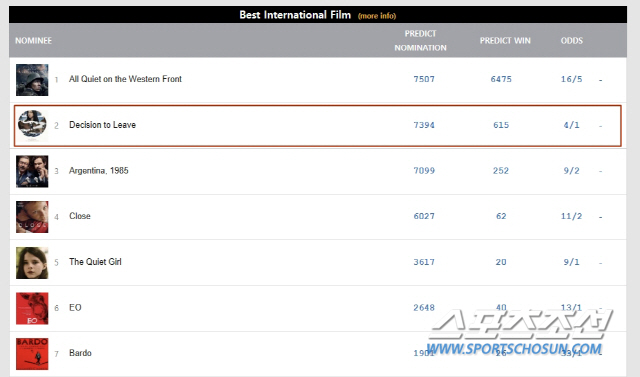Open the Decision to Leave title

[102, 125]
